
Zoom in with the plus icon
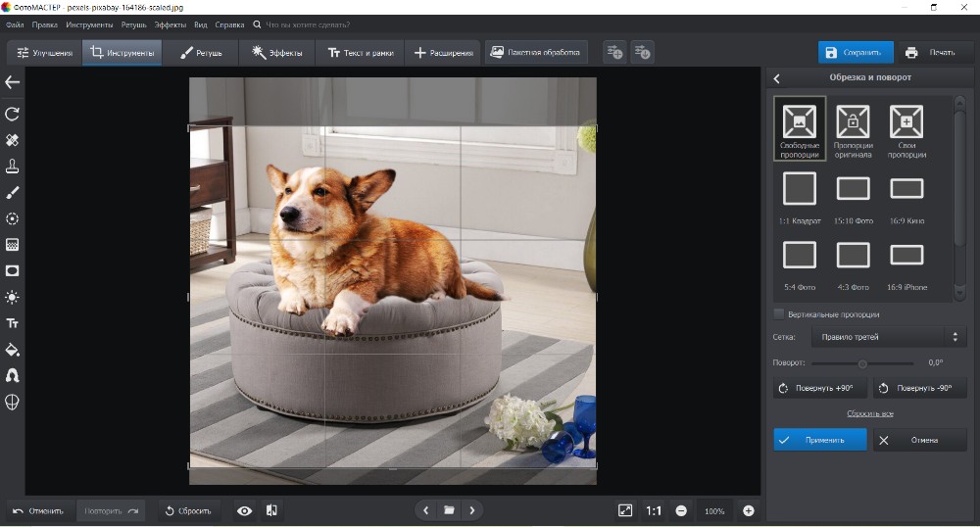[749, 510]
